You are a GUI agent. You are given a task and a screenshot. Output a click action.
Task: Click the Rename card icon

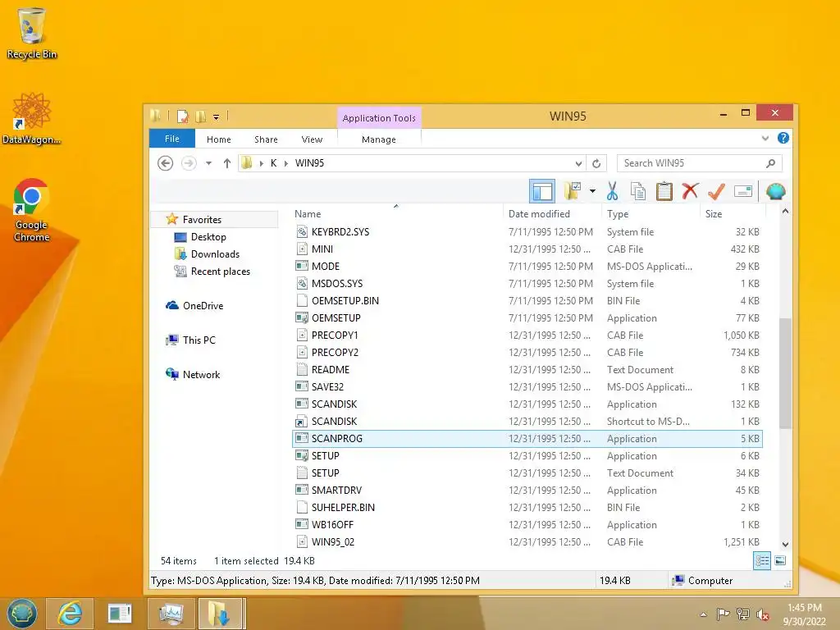click(x=743, y=190)
